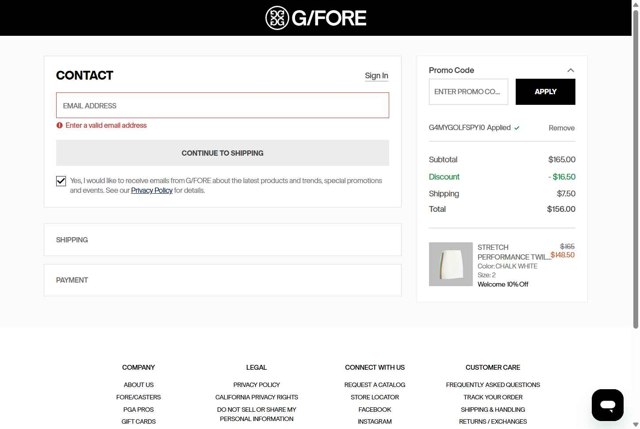Expand the Shipping section

tap(222, 240)
